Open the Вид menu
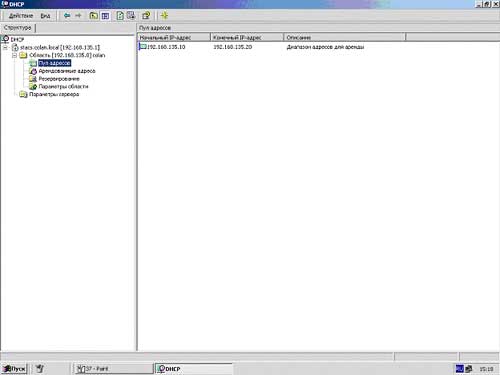 45,16
